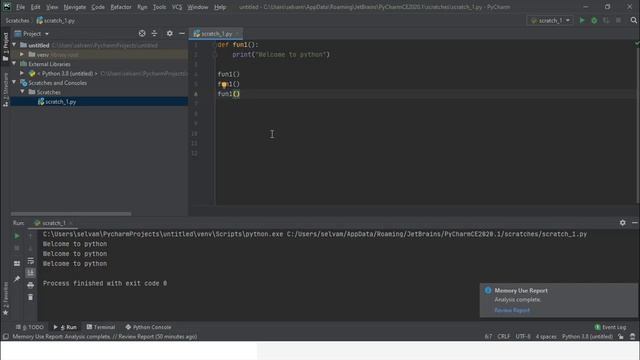This screenshot has height=360, width=640.
Task: Open the File menu
Action: 20,7
